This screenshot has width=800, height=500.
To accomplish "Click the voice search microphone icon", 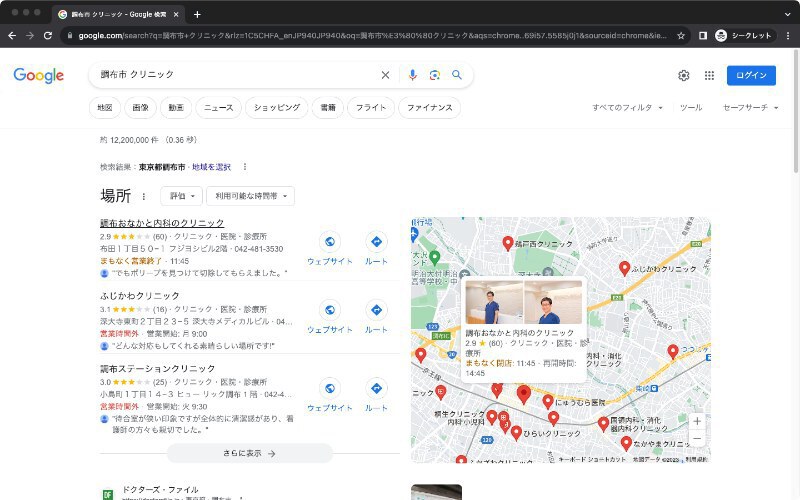I will pos(412,75).
